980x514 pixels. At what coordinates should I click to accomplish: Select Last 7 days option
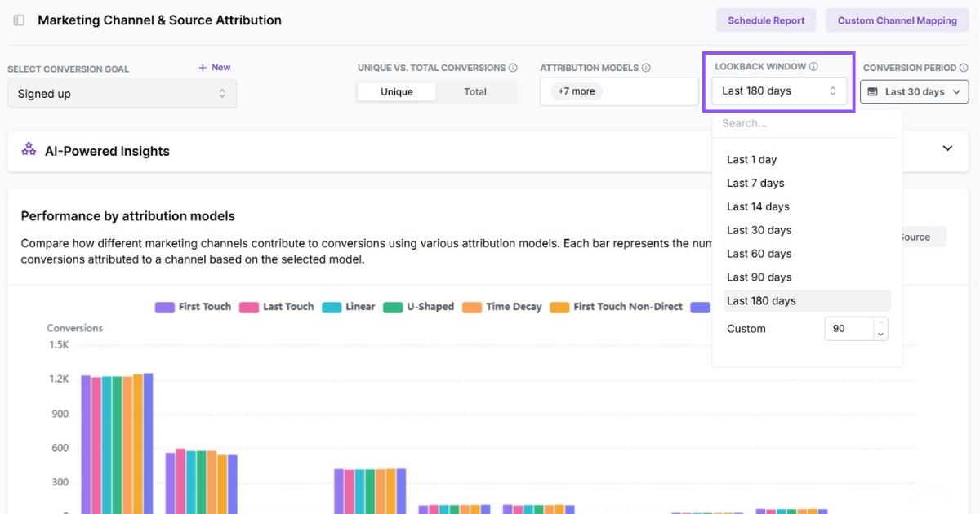[x=755, y=183]
